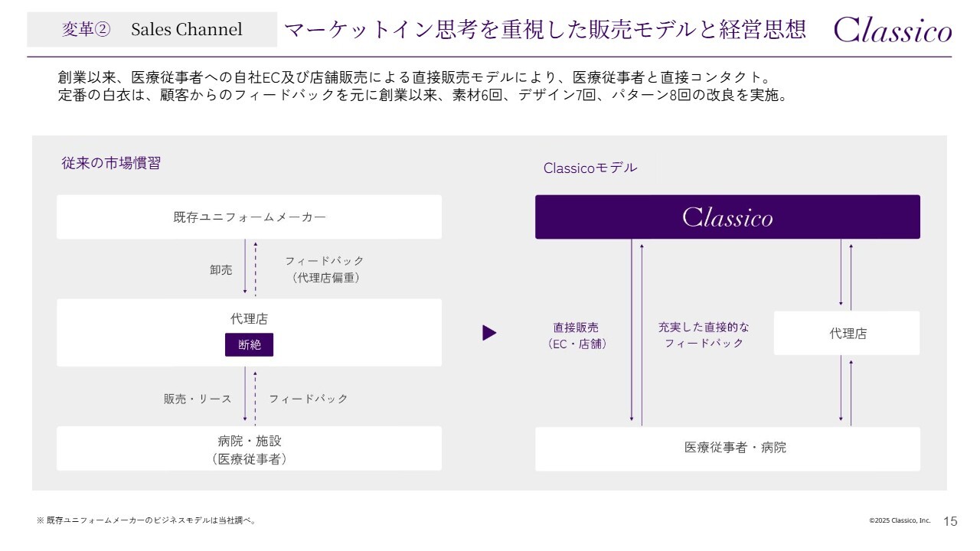Click the Classico logo in the top-right header
Viewport: 980px width, 551px height.
click(x=892, y=30)
